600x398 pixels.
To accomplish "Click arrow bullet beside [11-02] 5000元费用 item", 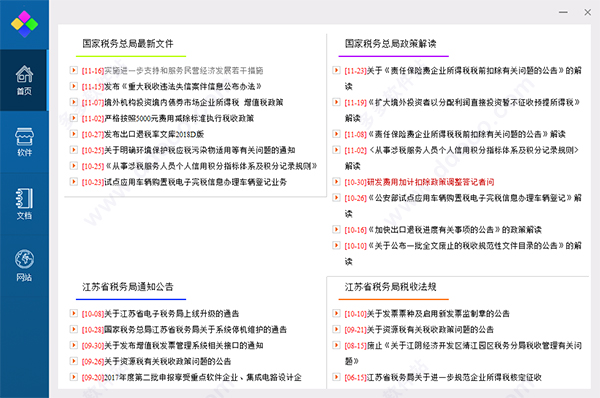I will [73, 118].
